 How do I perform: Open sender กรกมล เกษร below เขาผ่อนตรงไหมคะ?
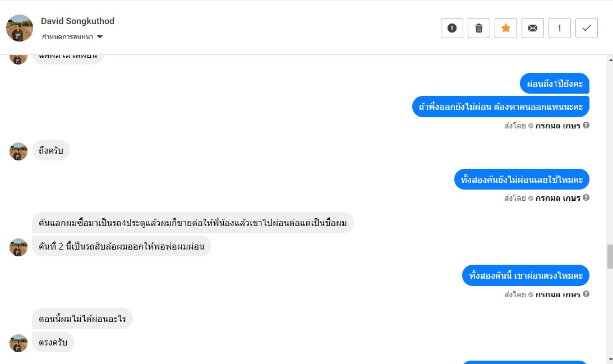click(557, 294)
